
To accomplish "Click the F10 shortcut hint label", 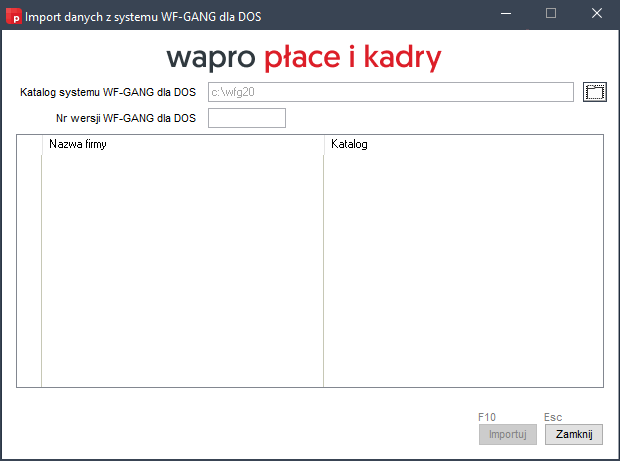I will coord(487,417).
